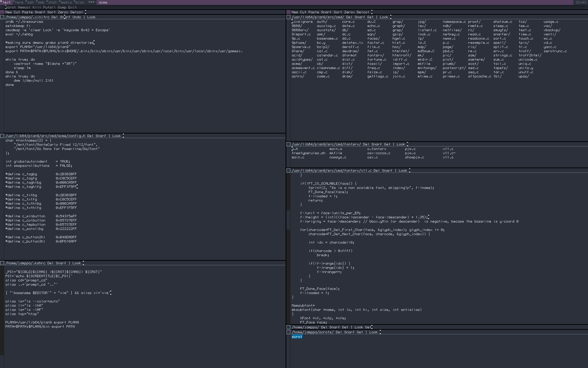
Task: Click Paste in the right column tag
Action: [x=314, y=12]
